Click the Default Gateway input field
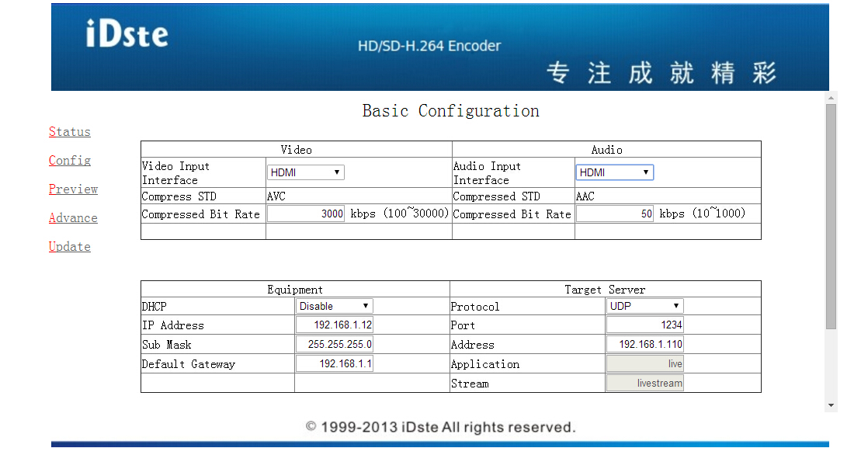Screen dimensions: 868x455 [x=335, y=364]
